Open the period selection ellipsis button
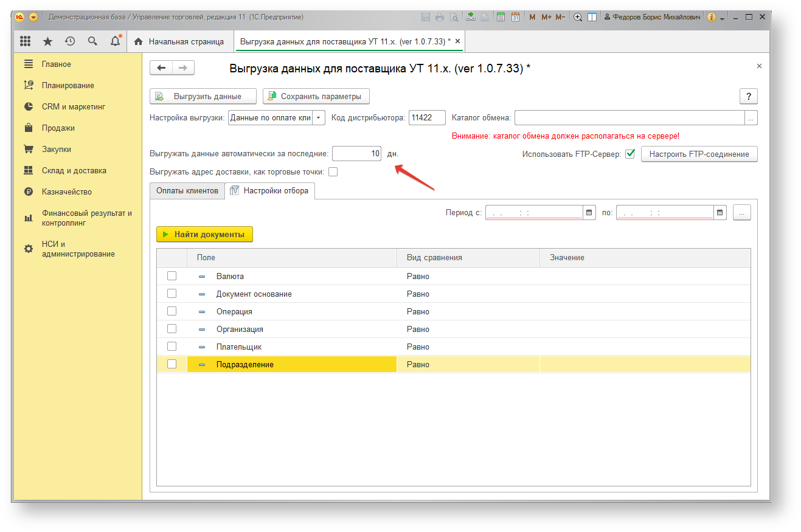 click(742, 213)
